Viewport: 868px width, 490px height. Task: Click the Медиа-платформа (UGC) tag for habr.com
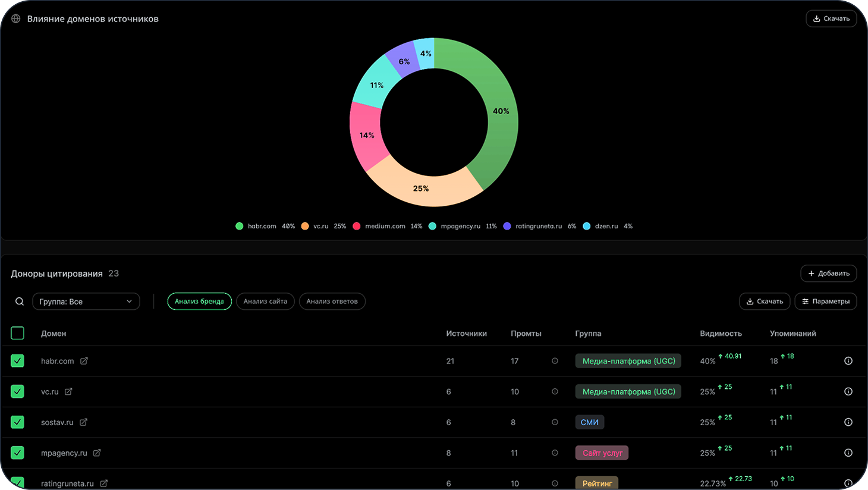pyautogui.click(x=628, y=361)
